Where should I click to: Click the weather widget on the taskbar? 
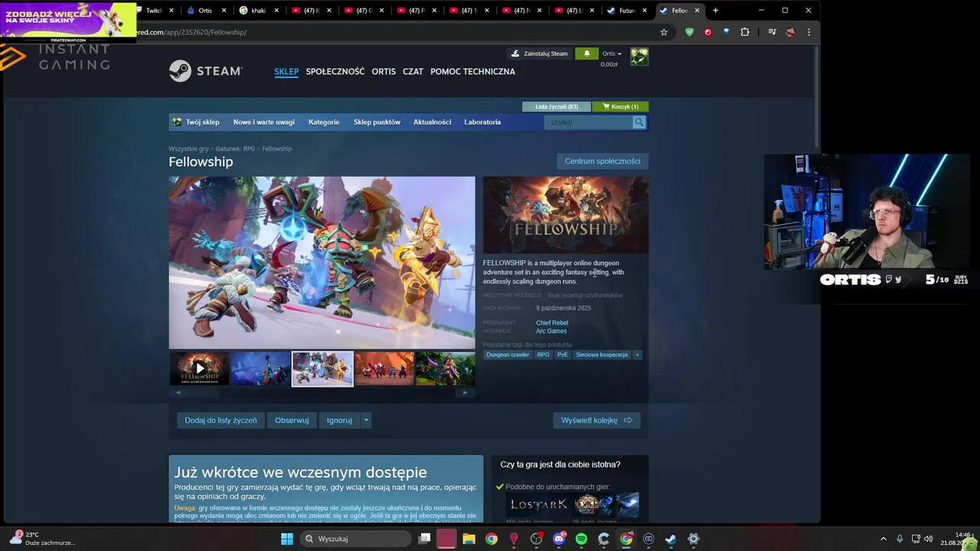(x=42, y=538)
